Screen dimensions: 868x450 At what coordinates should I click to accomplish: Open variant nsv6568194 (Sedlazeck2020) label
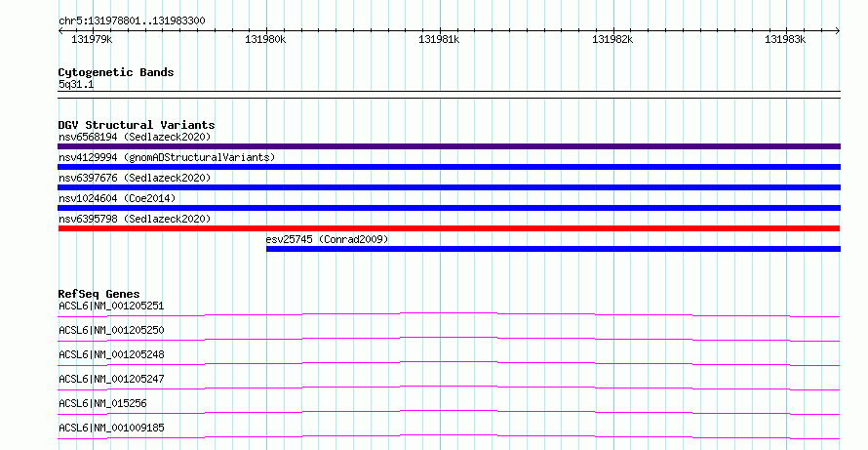point(135,137)
